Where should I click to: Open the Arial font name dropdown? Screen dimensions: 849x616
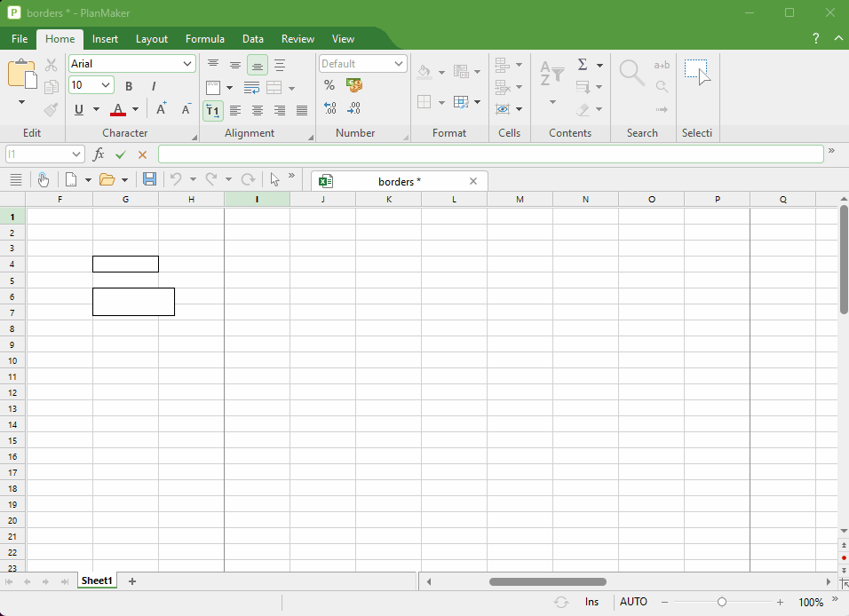187,64
